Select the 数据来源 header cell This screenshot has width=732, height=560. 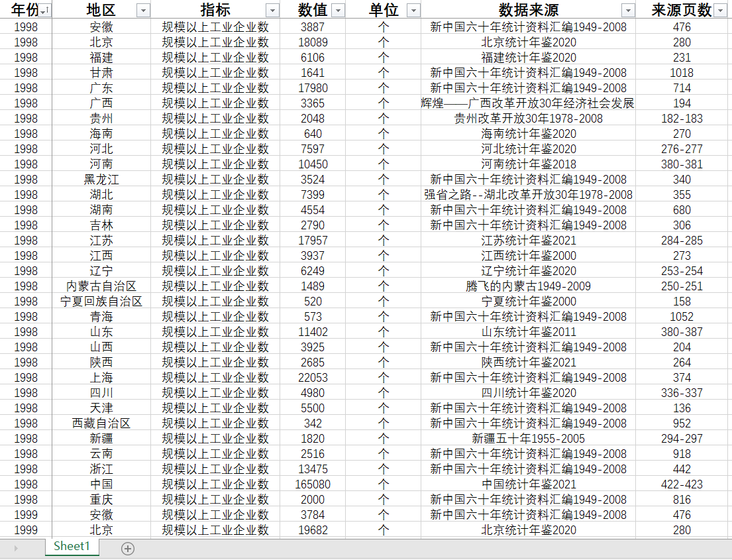528,10
